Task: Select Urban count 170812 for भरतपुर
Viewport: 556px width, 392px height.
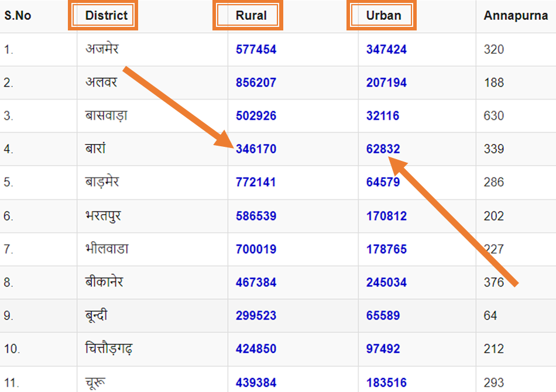Action: [x=386, y=216]
